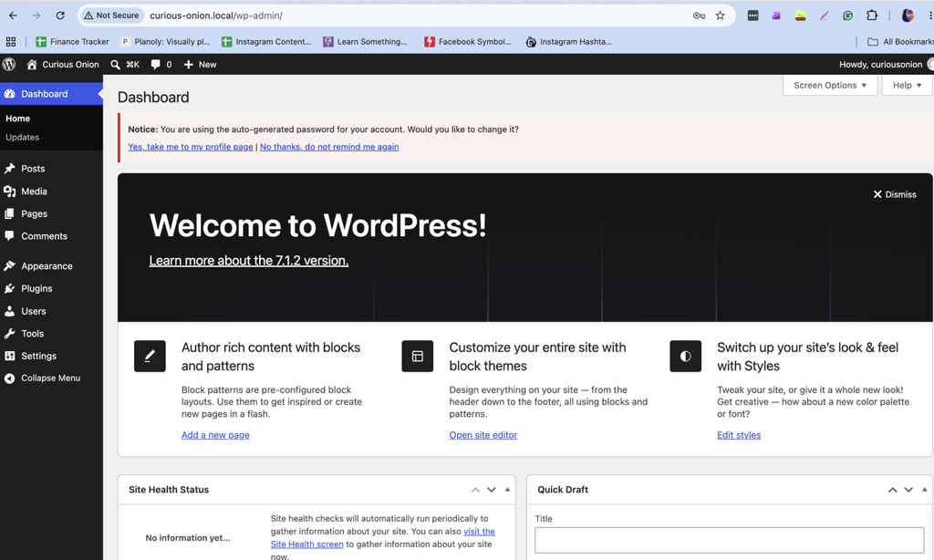Click the Plugins plug icon
The height and width of the screenshot is (560, 934).
pyautogui.click(x=9, y=288)
